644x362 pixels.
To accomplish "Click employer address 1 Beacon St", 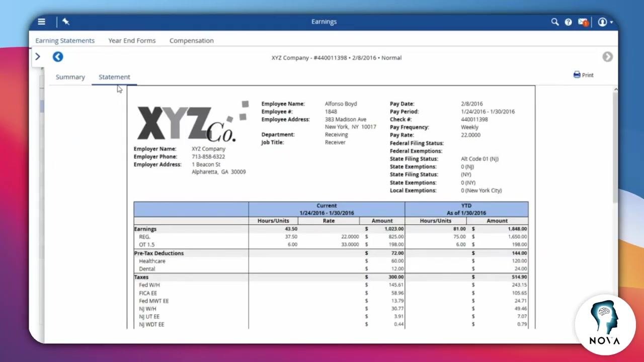I will click(x=206, y=164).
